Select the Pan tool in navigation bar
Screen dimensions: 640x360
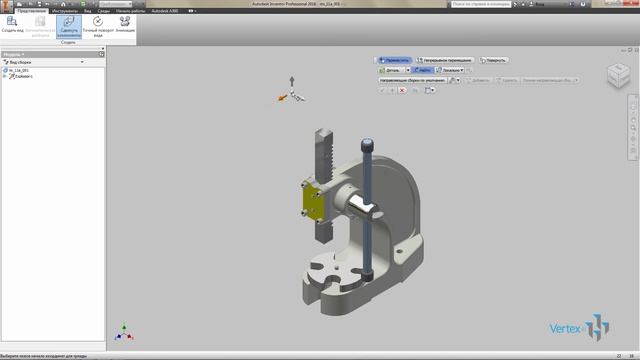click(x=633, y=120)
